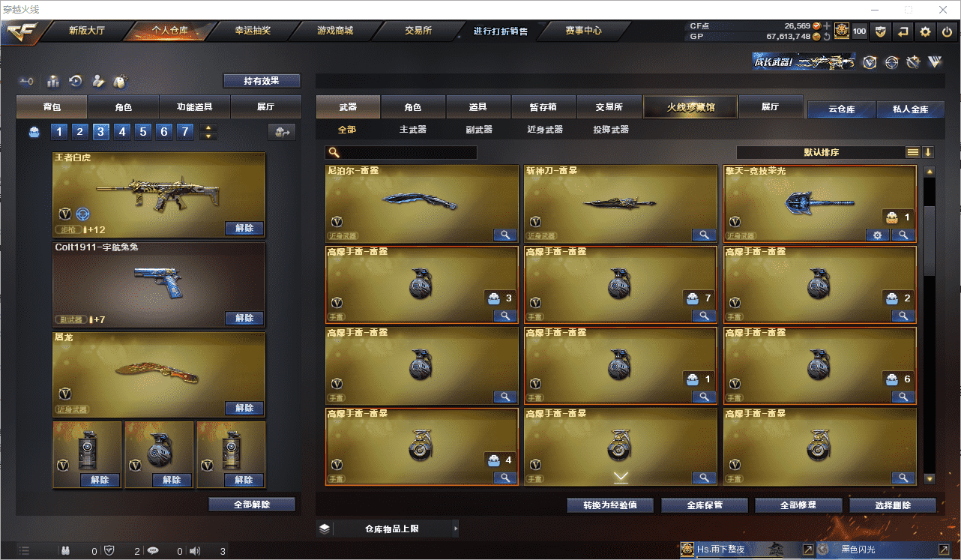Open the 游戏商城 top menu

pos(335,31)
